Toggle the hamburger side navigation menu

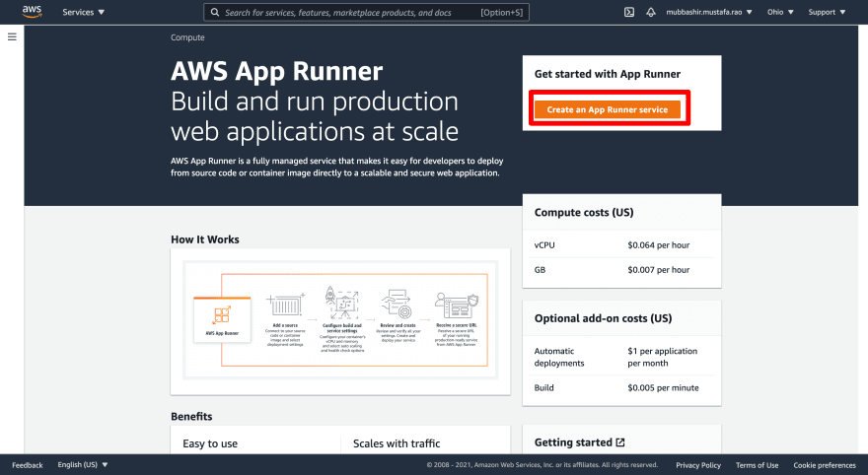12,37
